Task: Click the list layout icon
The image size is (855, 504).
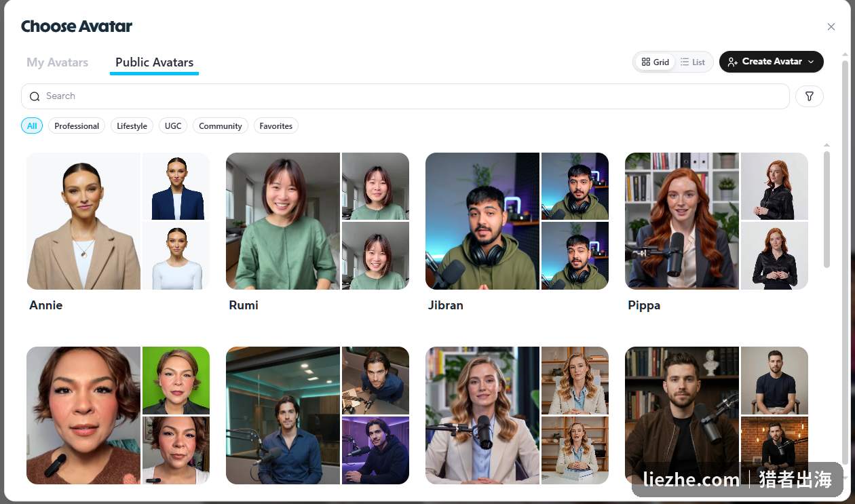Action: coord(685,62)
